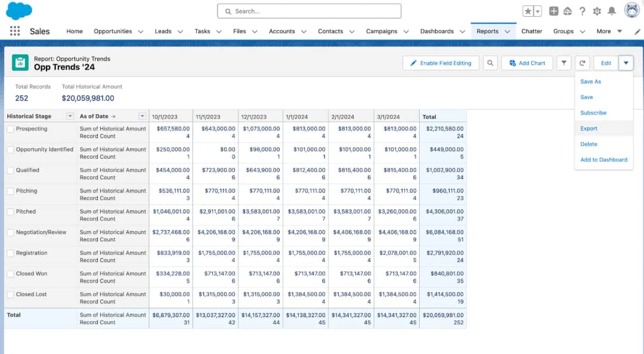
Task: Click the search report magnifier button
Action: 490,63
